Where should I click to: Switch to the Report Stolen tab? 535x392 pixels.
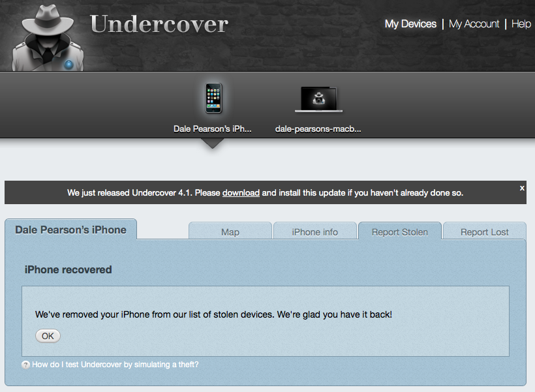(399, 232)
